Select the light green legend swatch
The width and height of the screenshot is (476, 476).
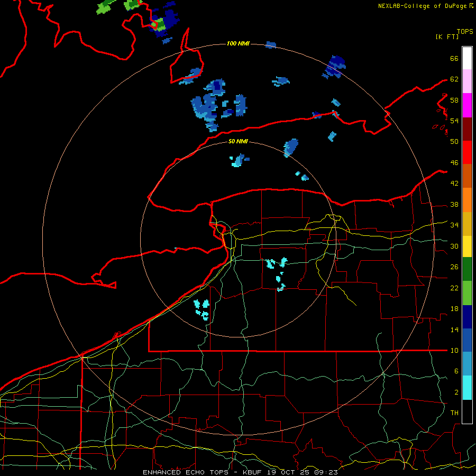pos(467,293)
